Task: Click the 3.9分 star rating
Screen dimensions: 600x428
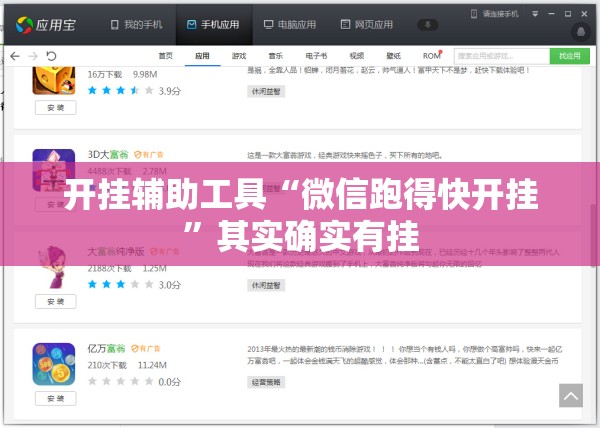Action: [134, 91]
